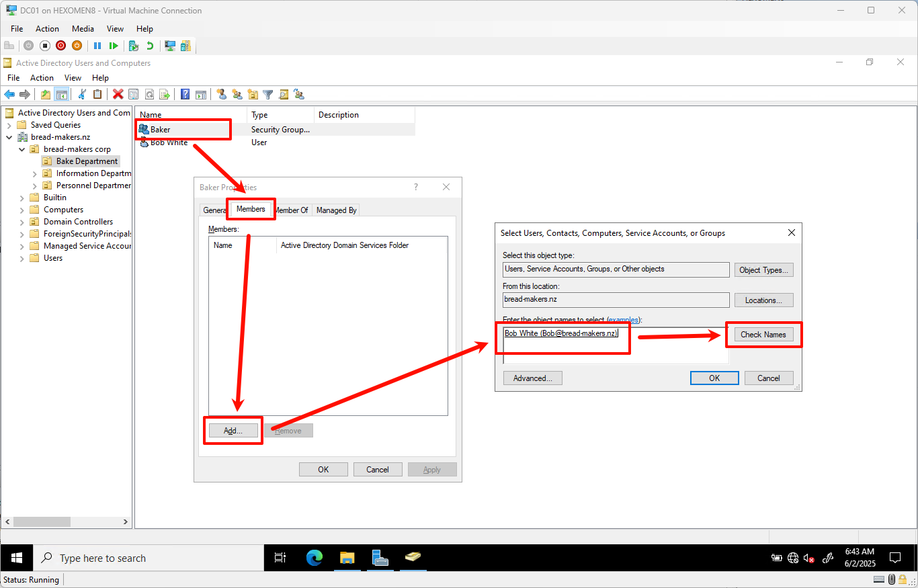The height and width of the screenshot is (588, 918).
Task: Click the Advanced... button
Action: (x=533, y=378)
